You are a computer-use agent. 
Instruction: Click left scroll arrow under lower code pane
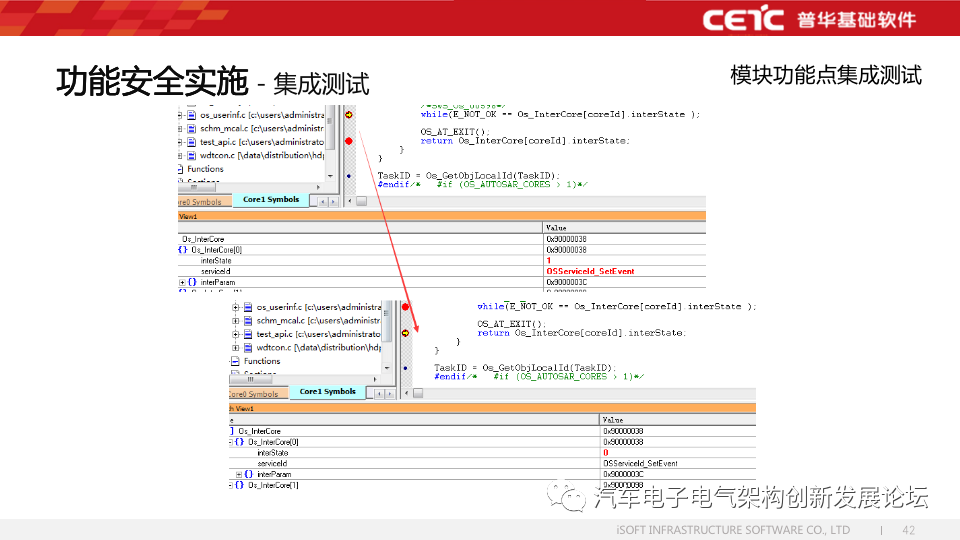click(x=407, y=393)
